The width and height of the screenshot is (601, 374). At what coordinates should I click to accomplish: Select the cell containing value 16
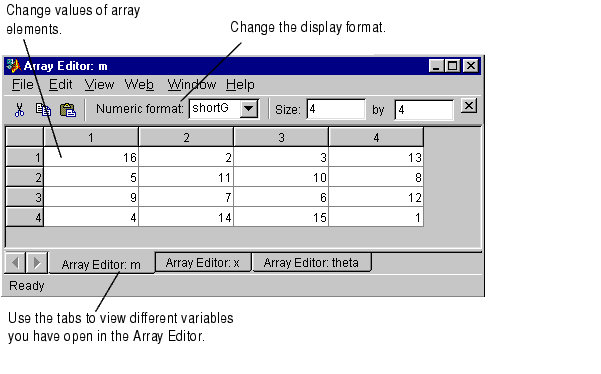coord(91,157)
